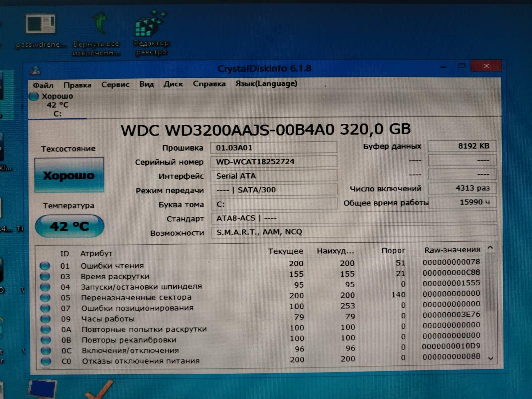The width and height of the screenshot is (532, 399).
Task: Click the Стандарт field ATA8-ACS
Action: (x=354, y=218)
